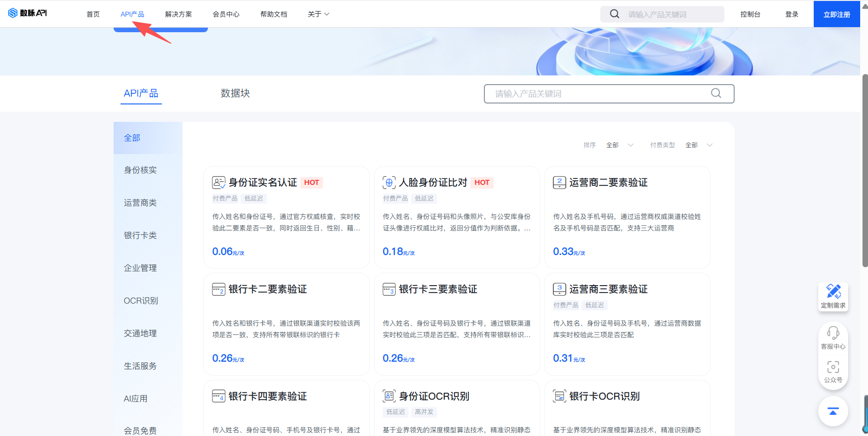Open the 定制需求 floating icon
The height and width of the screenshot is (436, 868).
[833, 292]
